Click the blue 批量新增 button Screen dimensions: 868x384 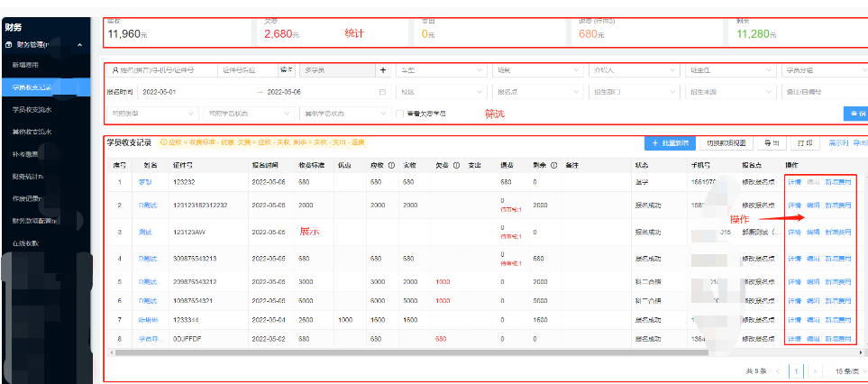click(670, 142)
